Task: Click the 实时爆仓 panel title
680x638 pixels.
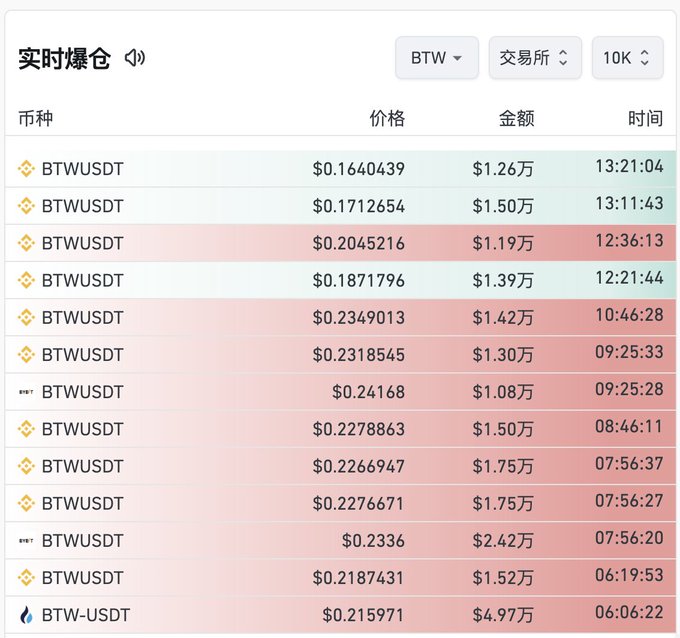Action: [x=65, y=59]
